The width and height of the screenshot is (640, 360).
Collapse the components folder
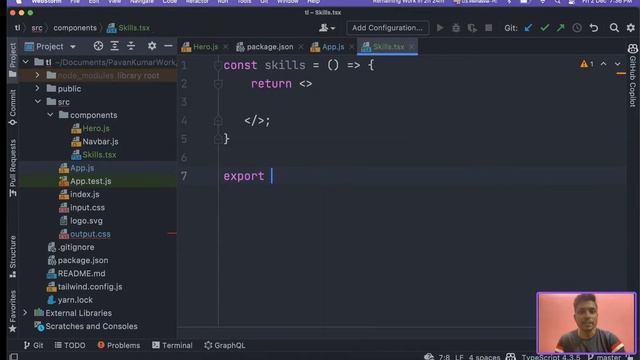point(50,115)
